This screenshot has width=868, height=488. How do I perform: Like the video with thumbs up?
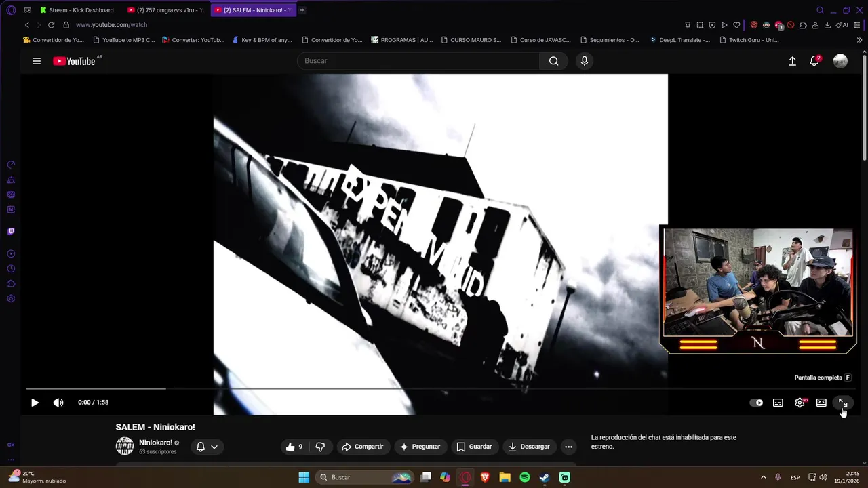[x=294, y=447]
